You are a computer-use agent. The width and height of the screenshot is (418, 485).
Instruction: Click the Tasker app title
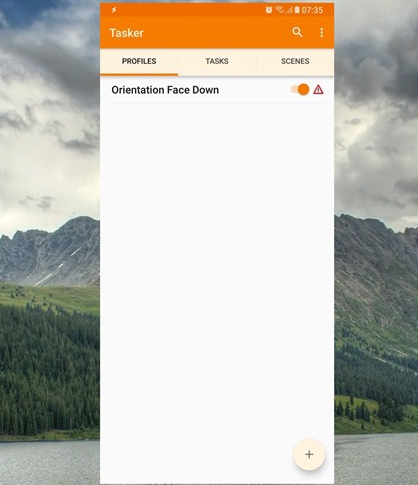pos(126,33)
